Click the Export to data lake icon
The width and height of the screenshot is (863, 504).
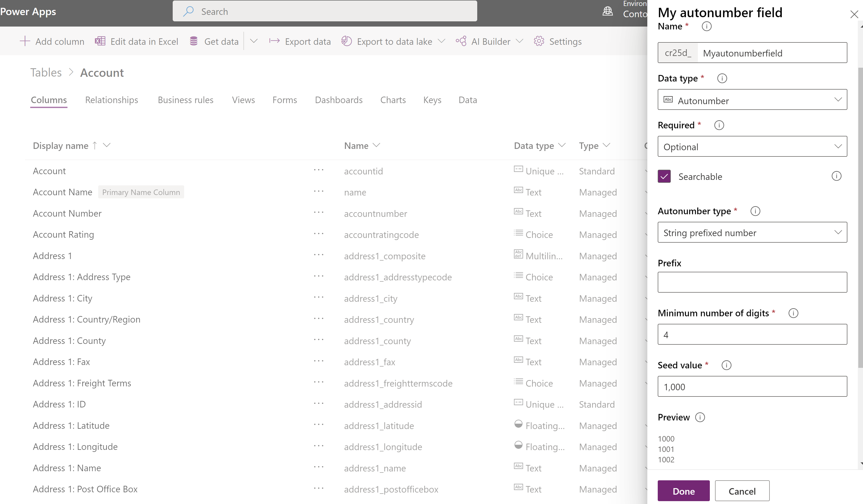tap(347, 41)
